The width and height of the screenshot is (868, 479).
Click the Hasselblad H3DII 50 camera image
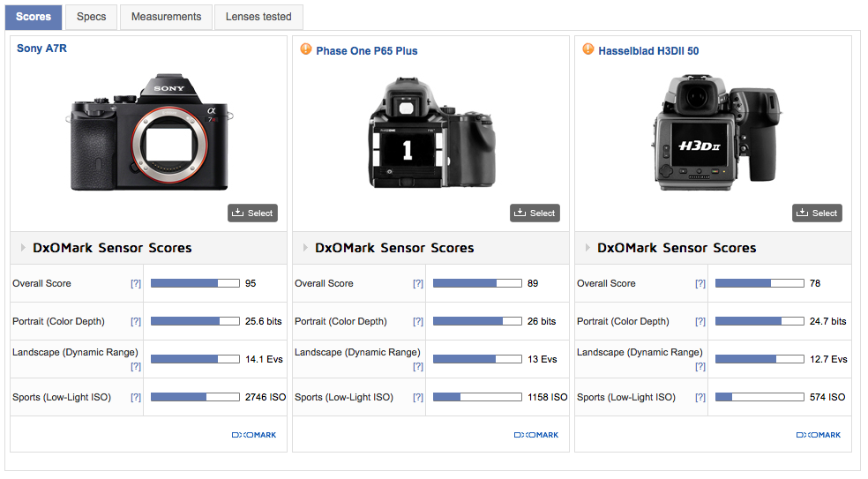click(x=715, y=133)
